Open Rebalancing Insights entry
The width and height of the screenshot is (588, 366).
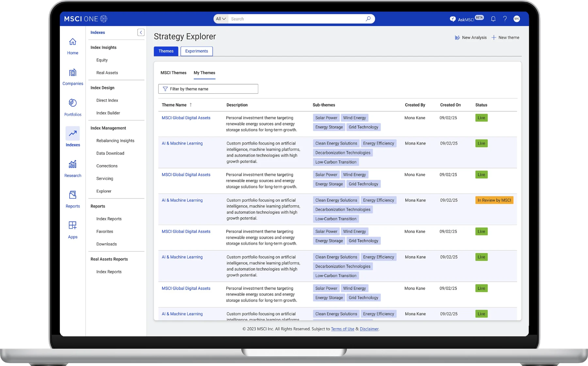(115, 141)
